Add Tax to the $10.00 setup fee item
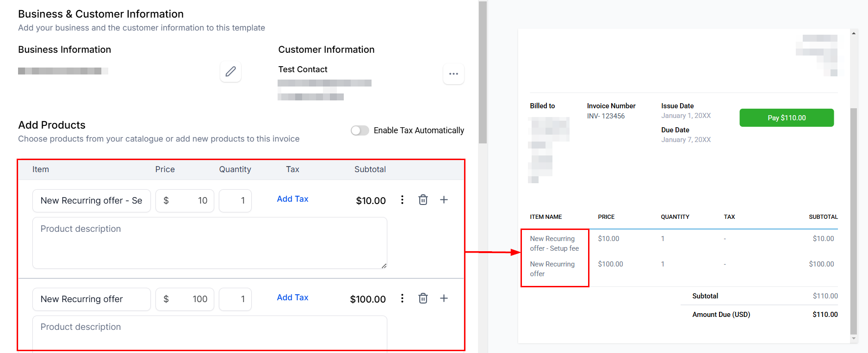Image resolution: width=868 pixels, height=353 pixels. pos(292,199)
